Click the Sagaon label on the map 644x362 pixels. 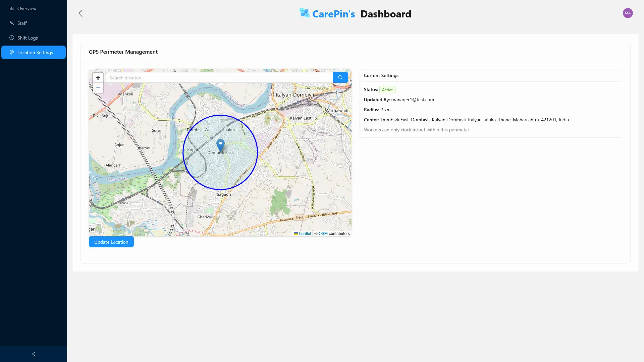pos(224,194)
